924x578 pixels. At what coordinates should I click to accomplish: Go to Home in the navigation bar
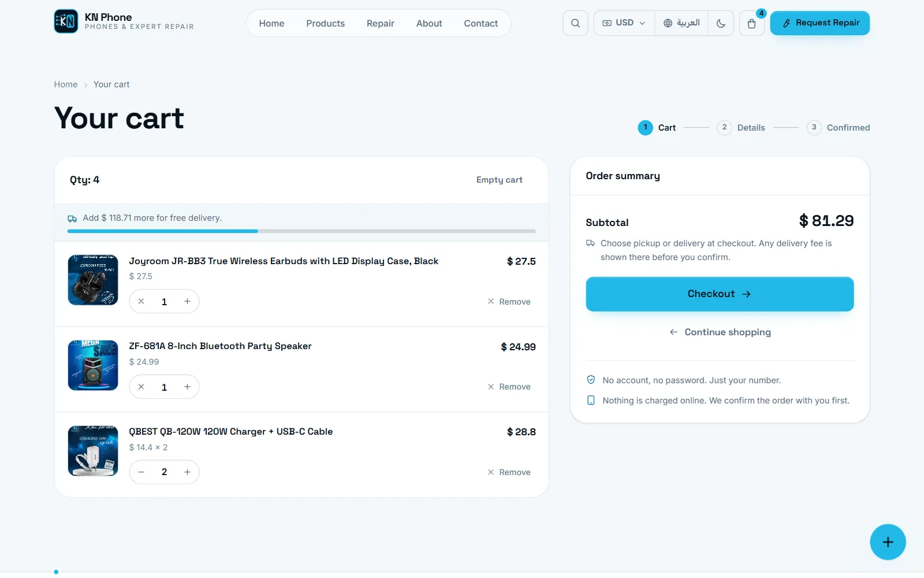(271, 23)
